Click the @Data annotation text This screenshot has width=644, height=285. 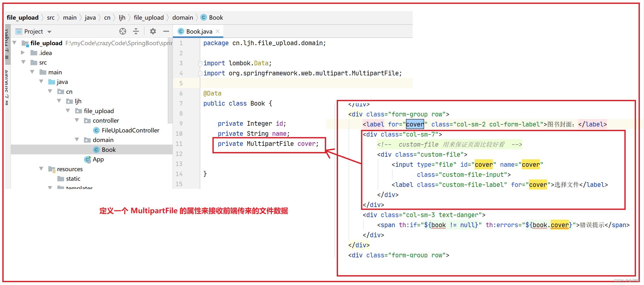212,93
